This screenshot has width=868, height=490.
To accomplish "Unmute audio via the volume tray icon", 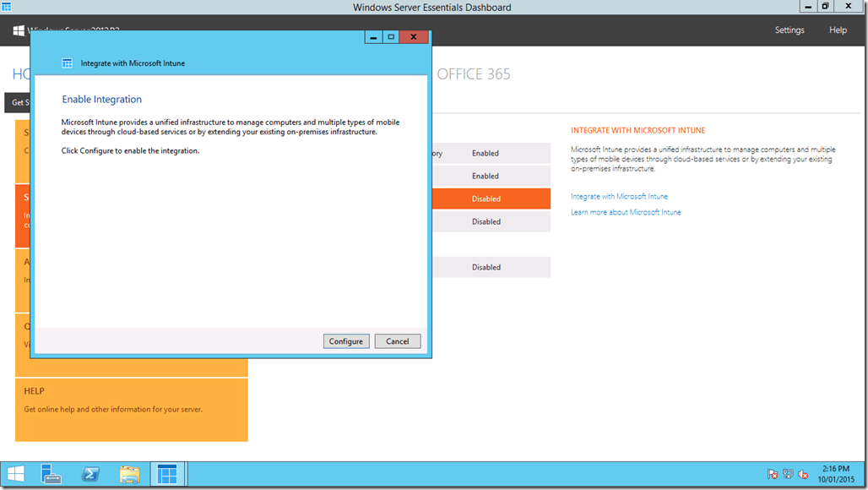I will tap(803, 474).
